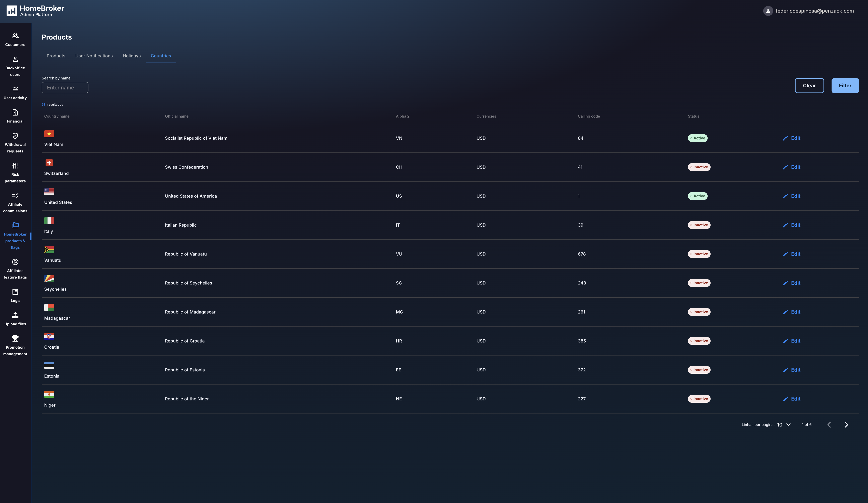Switch to User Notifications tab
This screenshot has height=503, width=868.
click(x=94, y=56)
